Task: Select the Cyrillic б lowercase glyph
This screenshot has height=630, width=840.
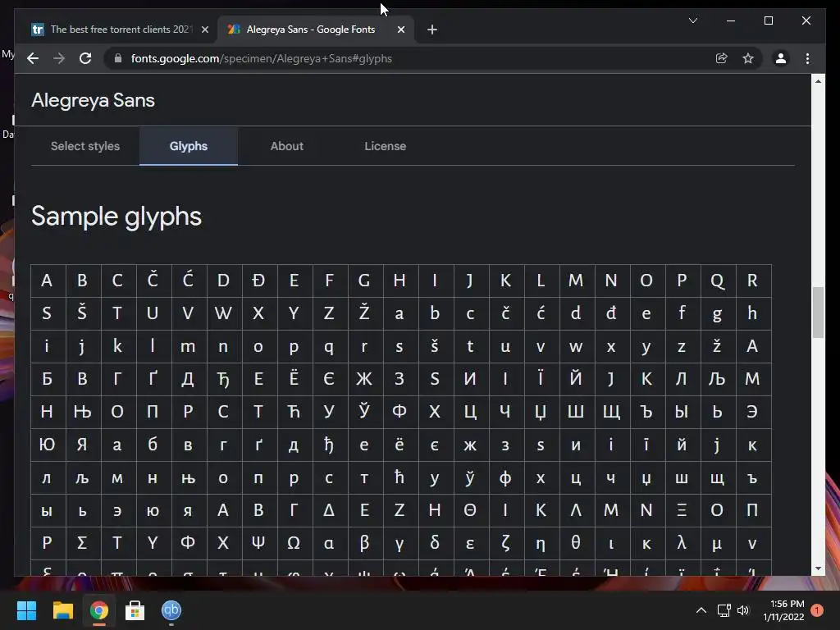Action: pyautogui.click(x=153, y=444)
